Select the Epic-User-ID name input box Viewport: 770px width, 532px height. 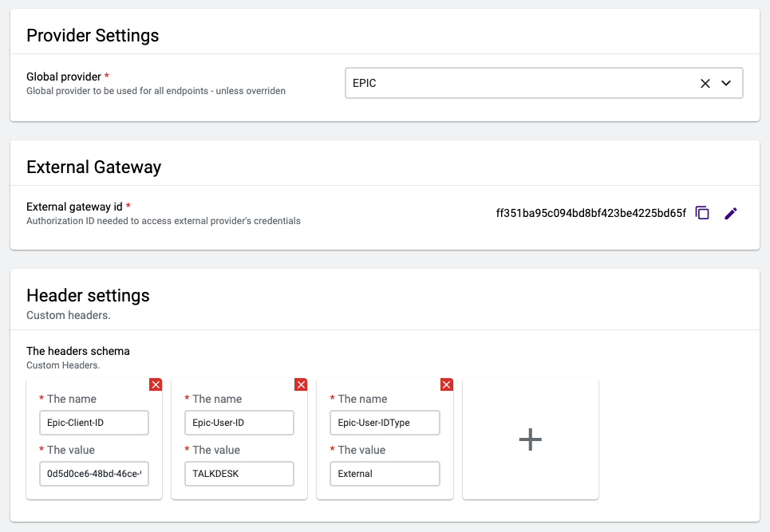[x=239, y=423]
